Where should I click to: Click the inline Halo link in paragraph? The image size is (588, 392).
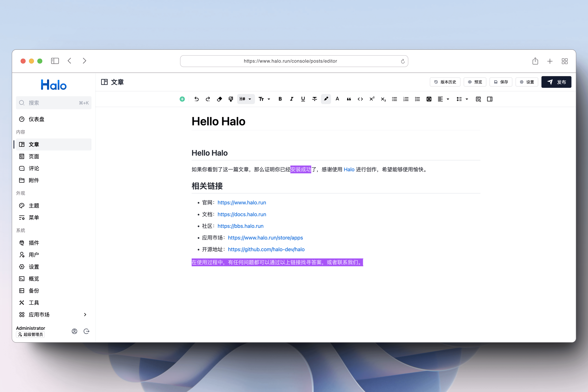349,170
